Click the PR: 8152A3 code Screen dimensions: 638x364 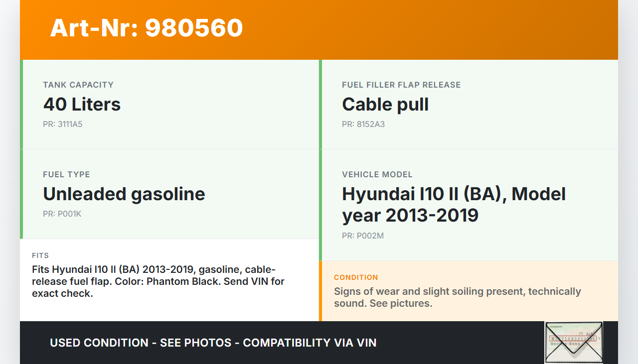click(x=363, y=124)
